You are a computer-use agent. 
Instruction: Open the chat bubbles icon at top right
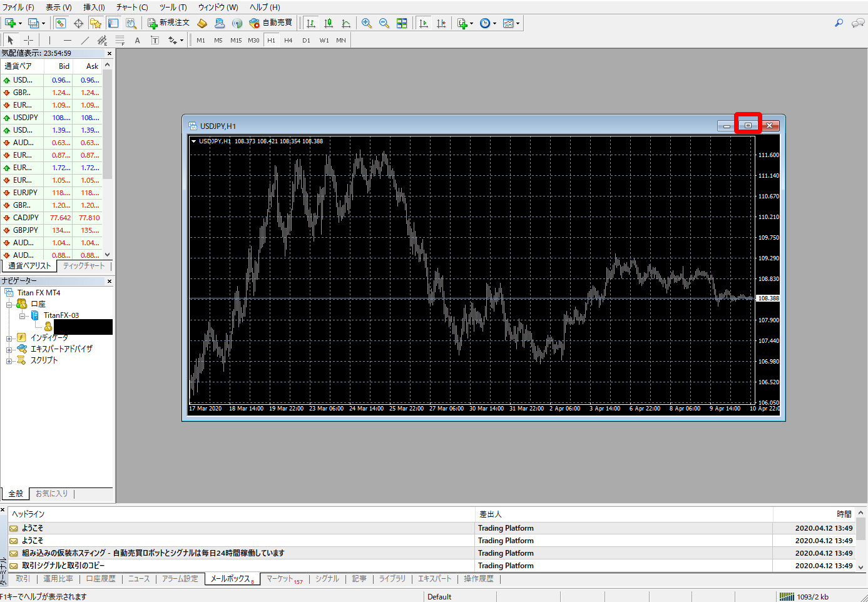pos(858,23)
